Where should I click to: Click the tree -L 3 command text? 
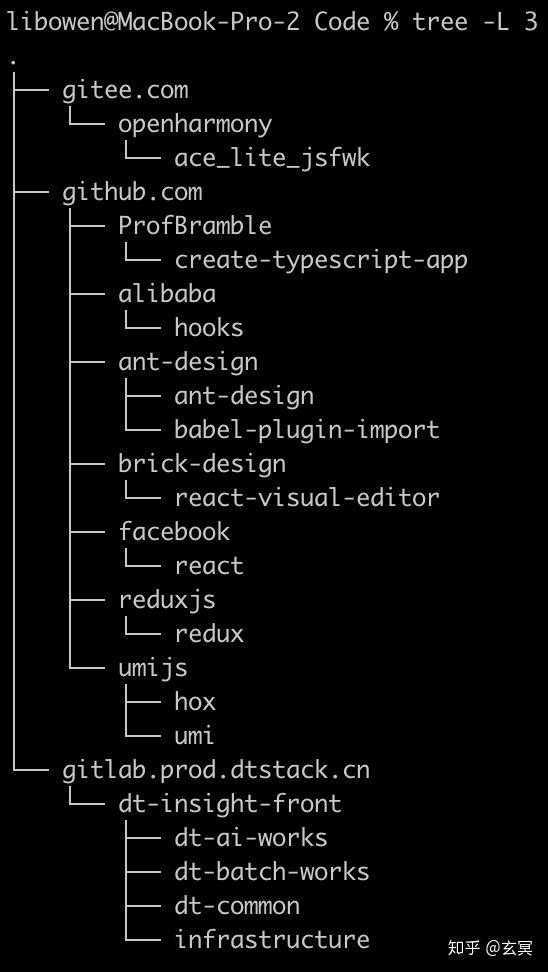(474, 22)
